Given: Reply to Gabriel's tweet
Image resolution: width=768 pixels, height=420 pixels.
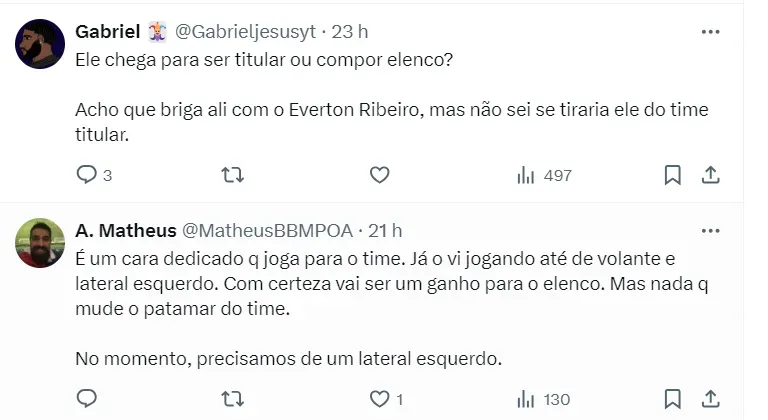Looking at the screenshot, I should (x=87, y=175).
